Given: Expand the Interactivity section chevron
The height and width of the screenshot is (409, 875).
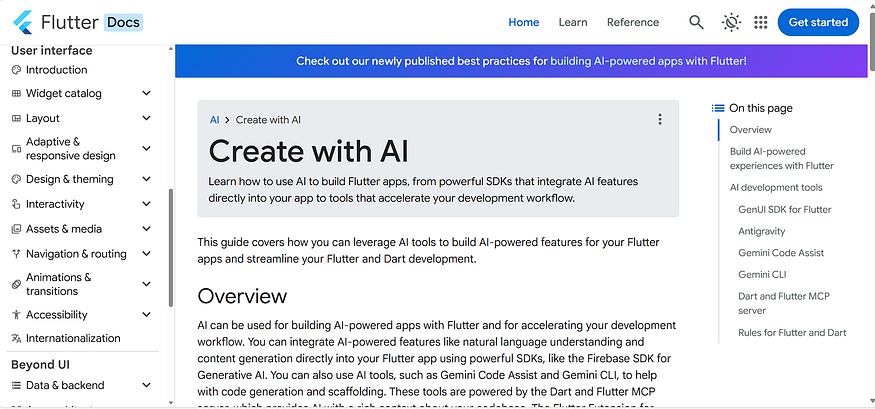Looking at the screenshot, I should (x=146, y=204).
